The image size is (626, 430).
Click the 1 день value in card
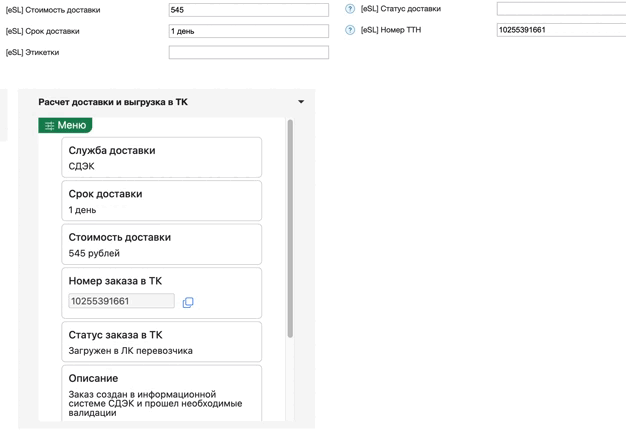(x=82, y=210)
